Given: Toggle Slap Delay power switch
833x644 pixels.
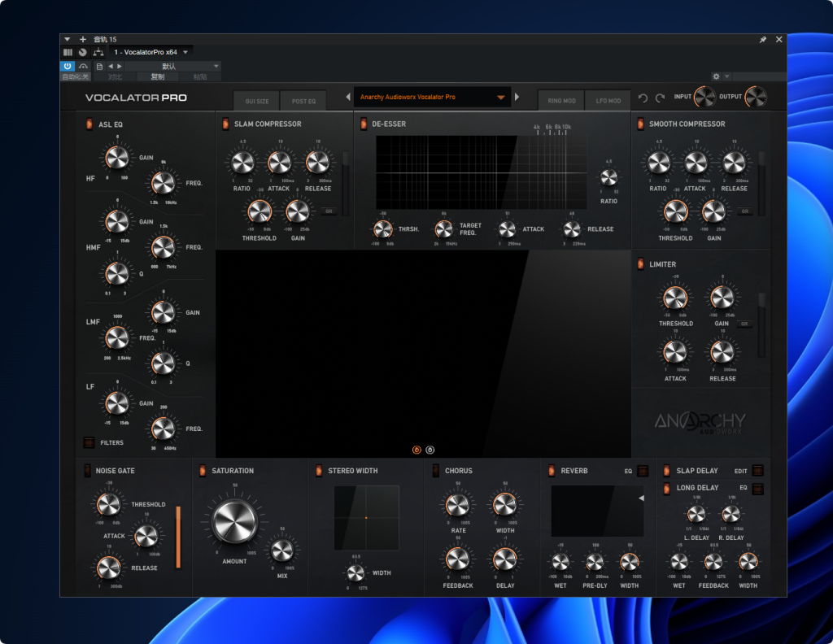Looking at the screenshot, I should click(x=667, y=470).
